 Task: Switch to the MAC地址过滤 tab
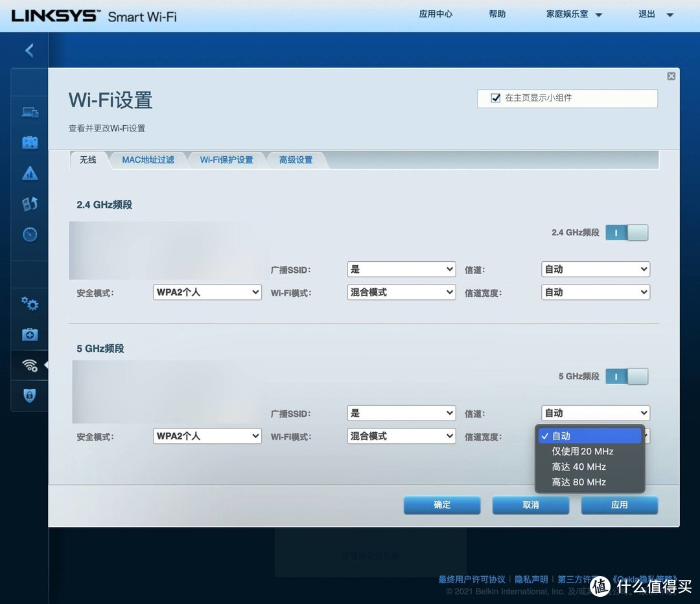148,159
